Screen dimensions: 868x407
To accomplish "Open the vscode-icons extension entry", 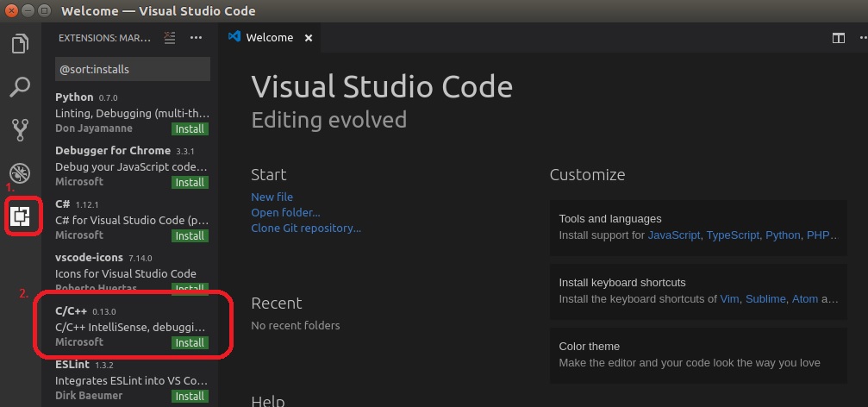I will 130,273.
